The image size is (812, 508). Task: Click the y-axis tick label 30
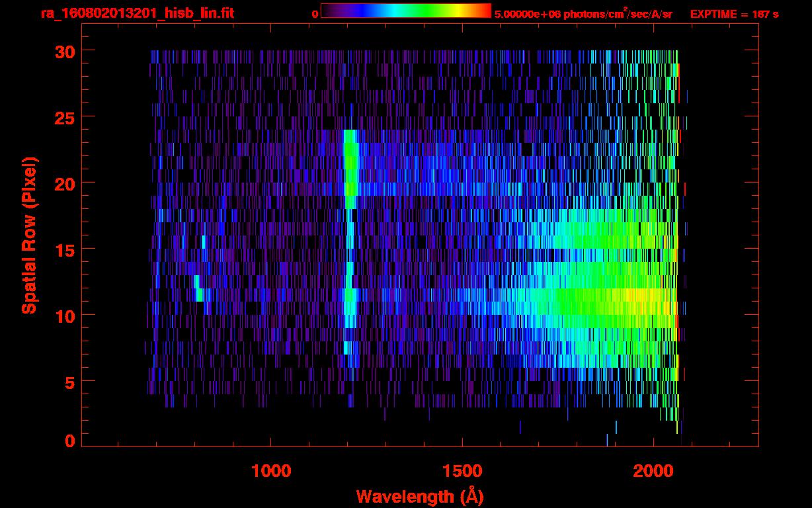tap(65, 51)
